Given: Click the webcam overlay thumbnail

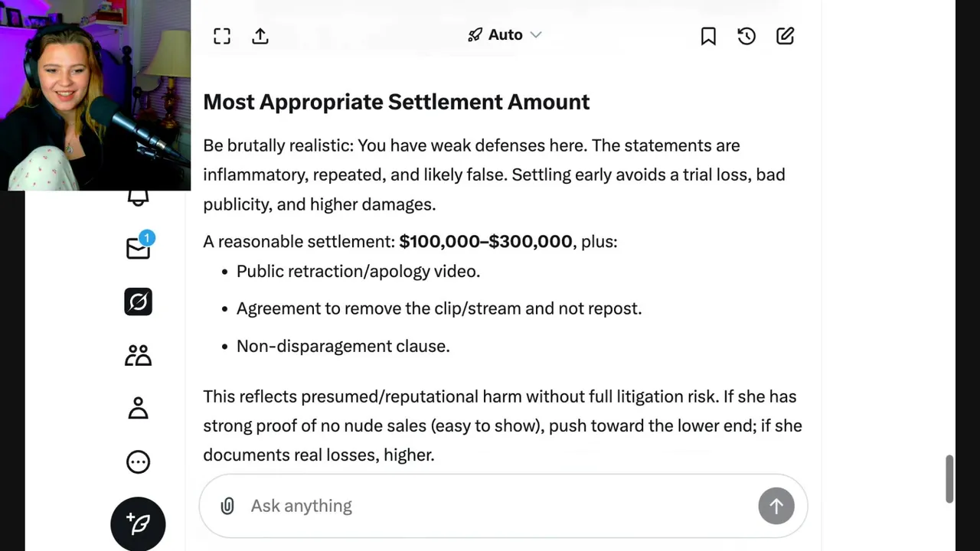Looking at the screenshot, I should pyautogui.click(x=96, y=95).
